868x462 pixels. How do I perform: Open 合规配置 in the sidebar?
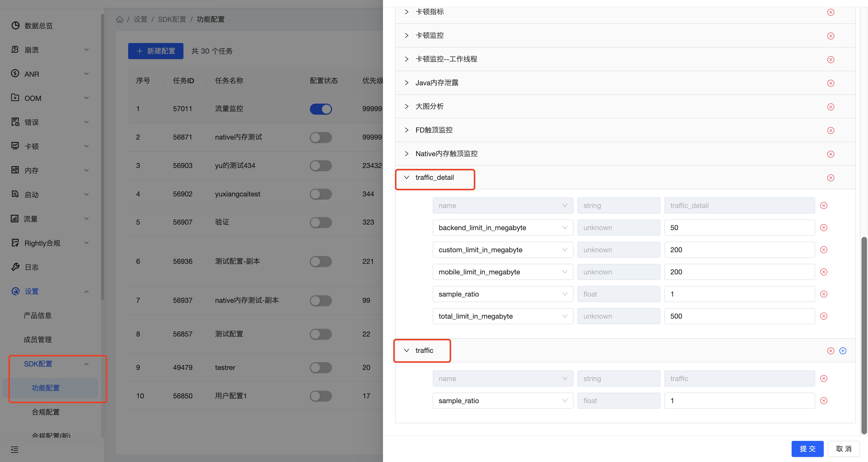click(45, 412)
